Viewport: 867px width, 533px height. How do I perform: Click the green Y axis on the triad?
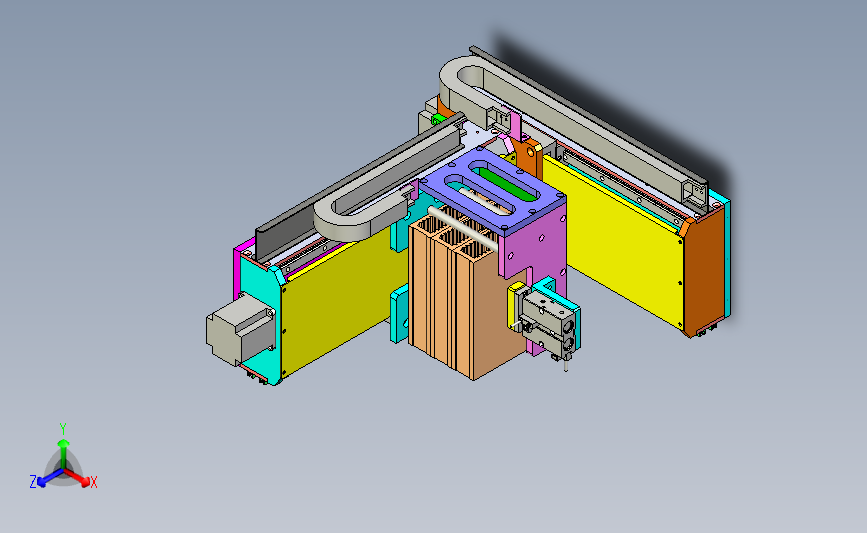pyautogui.click(x=63, y=449)
